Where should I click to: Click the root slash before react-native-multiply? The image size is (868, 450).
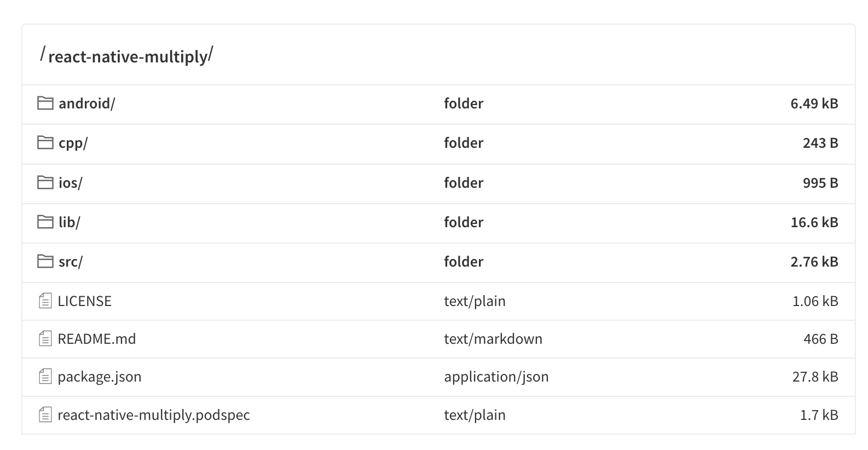[x=43, y=54]
